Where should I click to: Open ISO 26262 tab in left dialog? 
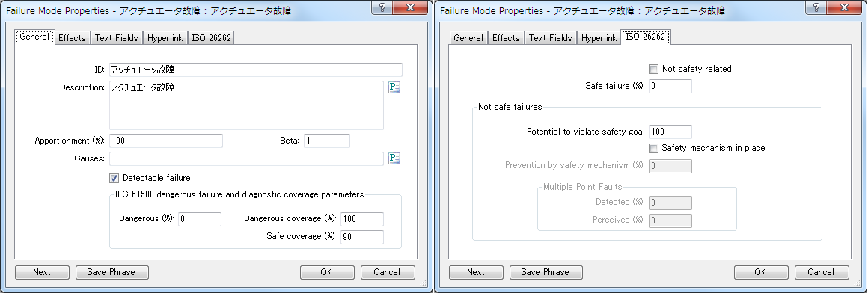(212, 37)
